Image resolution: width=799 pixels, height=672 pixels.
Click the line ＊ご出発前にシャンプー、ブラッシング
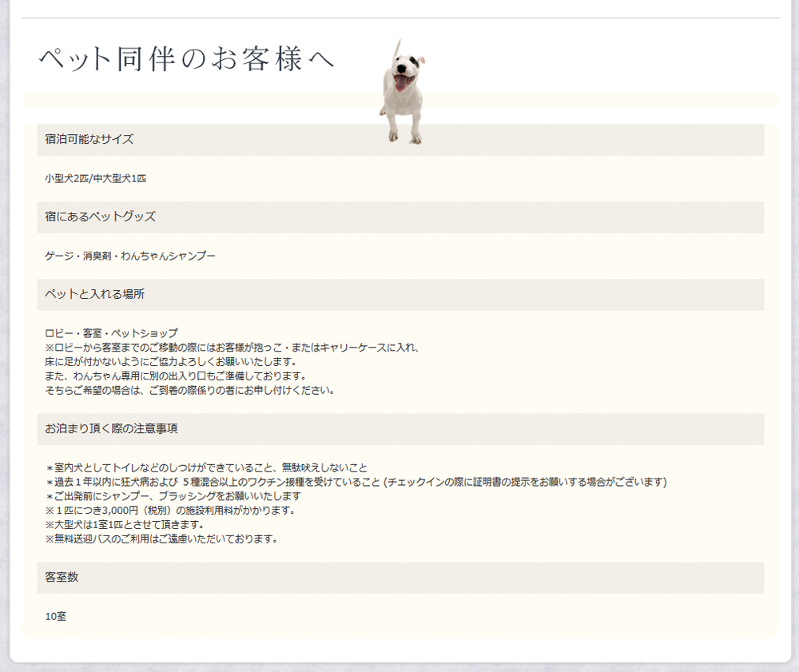click(x=173, y=496)
